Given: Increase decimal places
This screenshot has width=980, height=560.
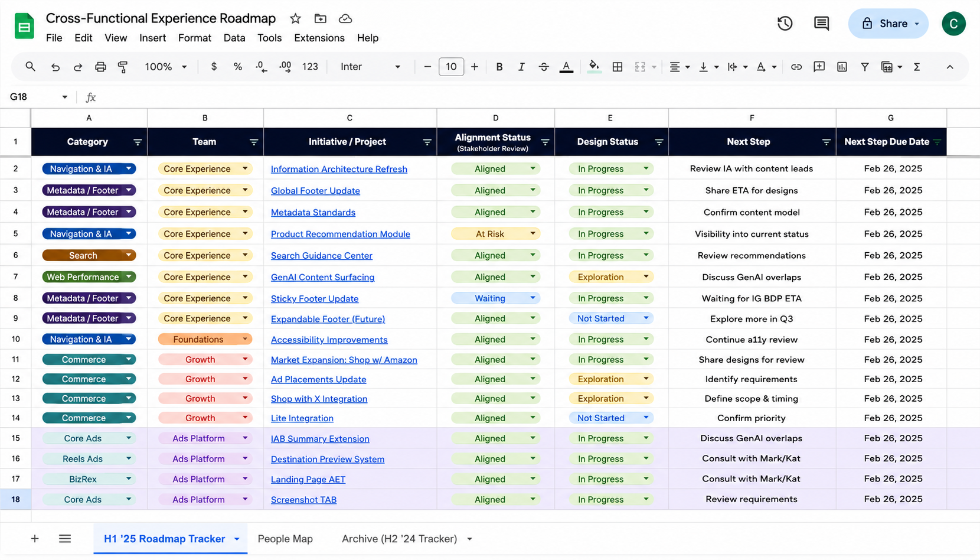Looking at the screenshot, I should (x=285, y=67).
